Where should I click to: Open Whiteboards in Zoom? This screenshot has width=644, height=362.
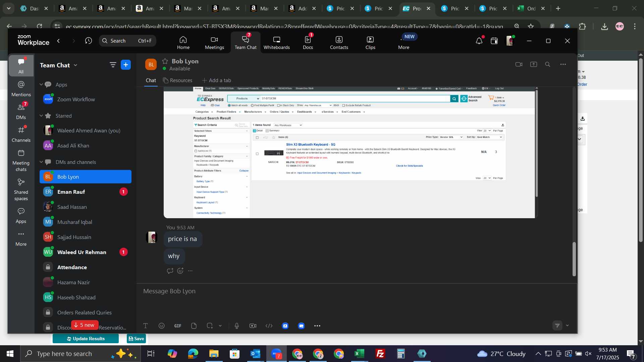pyautogui.click(x=276, y=43)
